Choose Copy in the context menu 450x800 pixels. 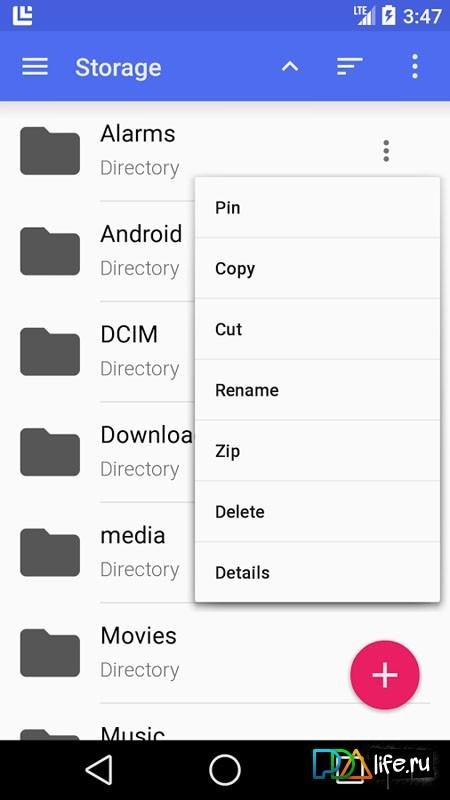[317, 268]
